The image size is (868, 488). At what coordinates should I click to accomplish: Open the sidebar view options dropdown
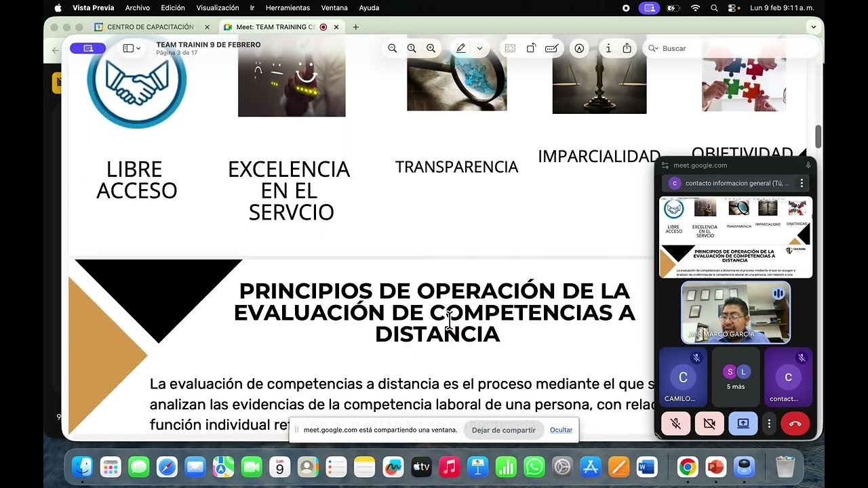(x=132, y=48)
